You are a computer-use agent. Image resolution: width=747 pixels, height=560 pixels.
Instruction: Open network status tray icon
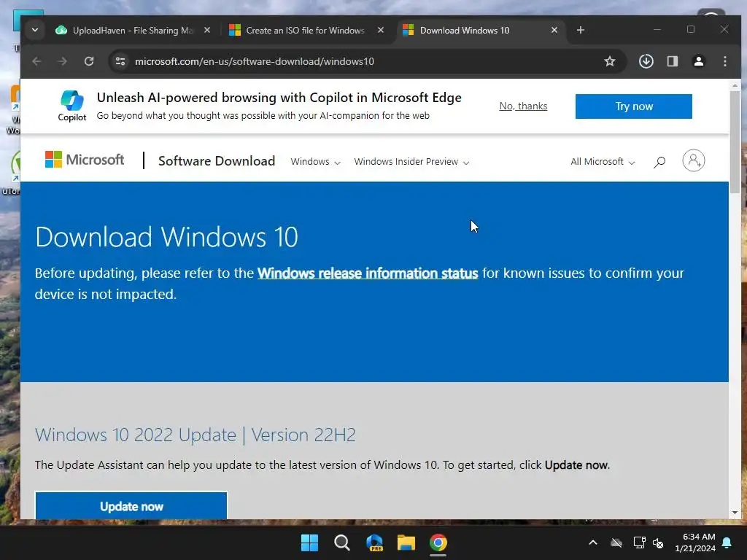639,542
